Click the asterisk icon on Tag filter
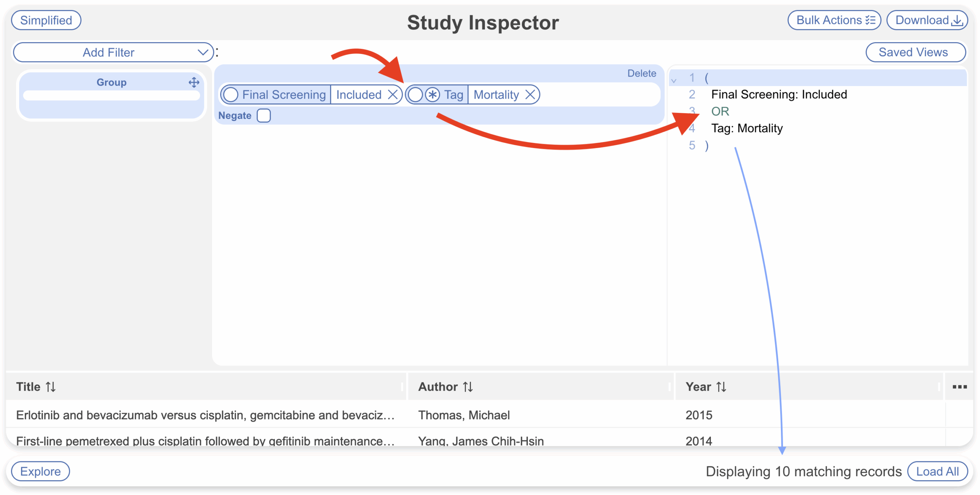Image resolution: width=980 pixels, height=495 pixels. 432,94
